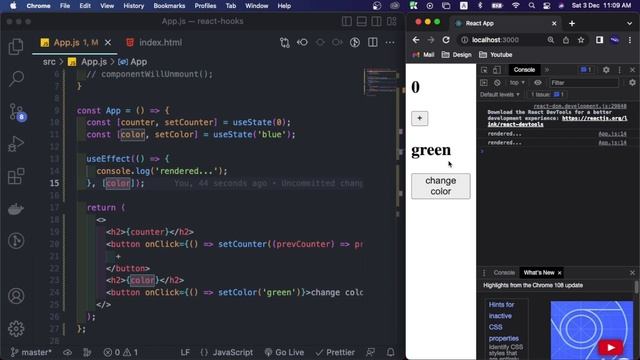Click the feedback icon in status bar

[370, 352]
